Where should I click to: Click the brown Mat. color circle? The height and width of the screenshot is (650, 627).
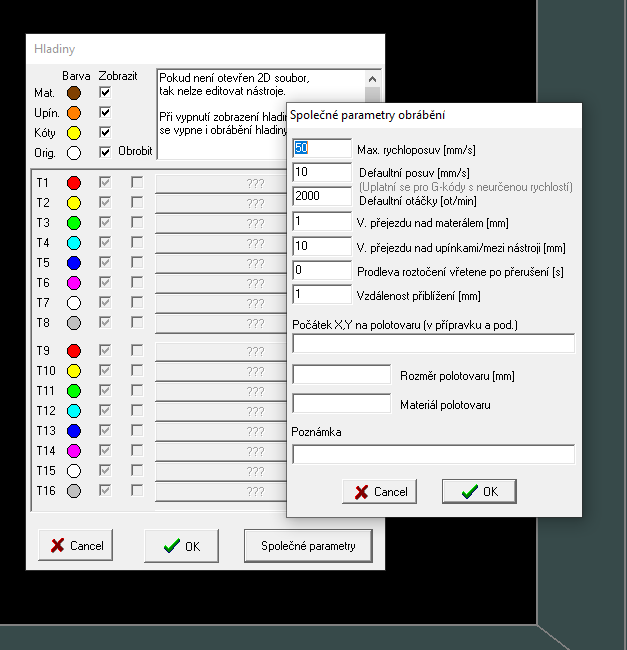click(73, 93)
